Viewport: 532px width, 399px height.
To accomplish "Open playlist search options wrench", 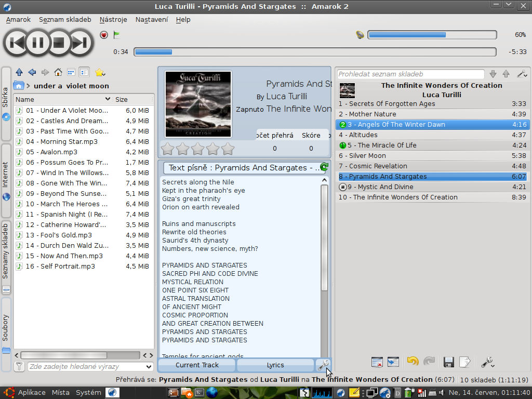I will point(522,74).
